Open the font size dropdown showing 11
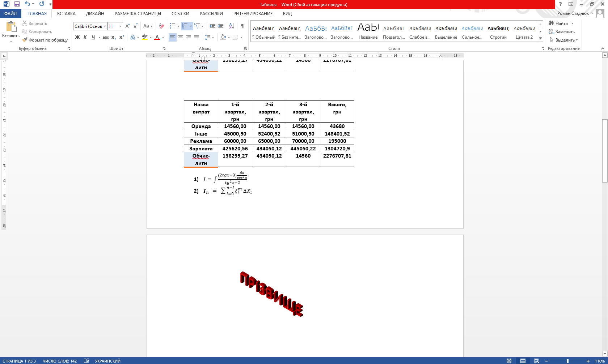608x364 pixels. 121,26
